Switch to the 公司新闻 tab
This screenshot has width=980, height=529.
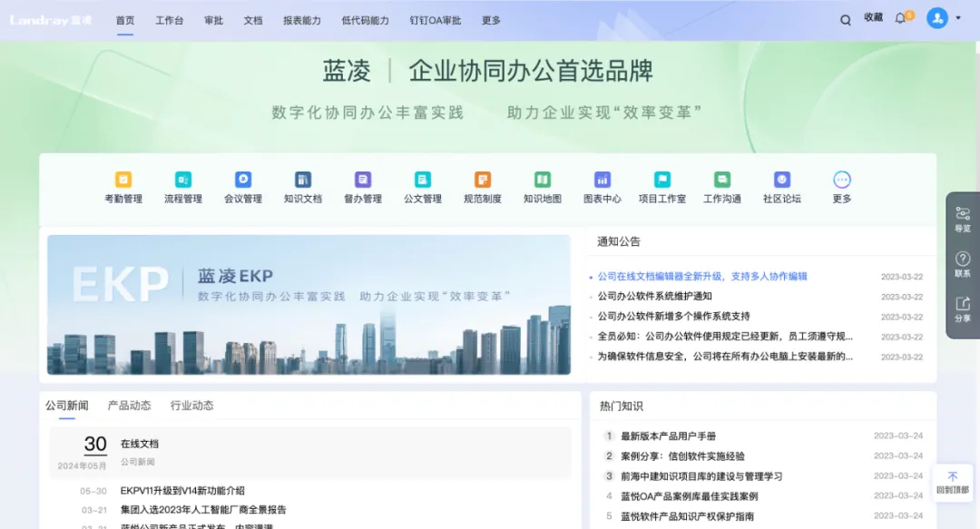point(67,406)
